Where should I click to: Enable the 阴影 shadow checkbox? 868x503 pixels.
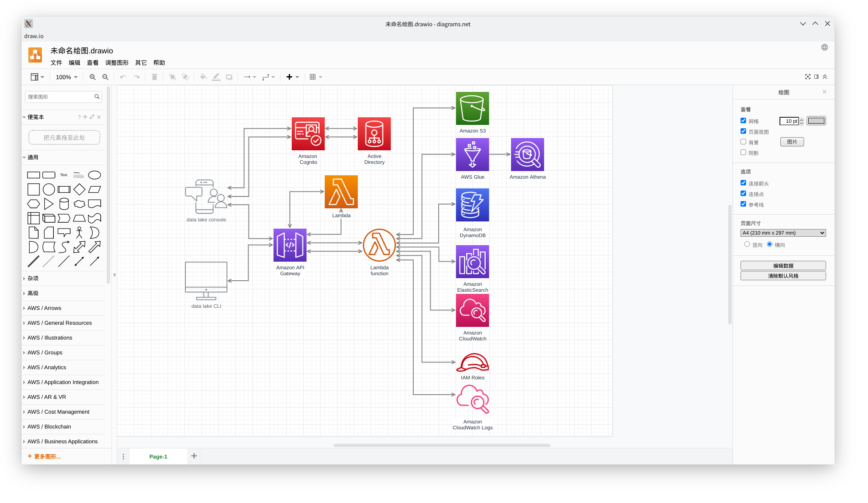pyautogui.click(x=743, y=152)
